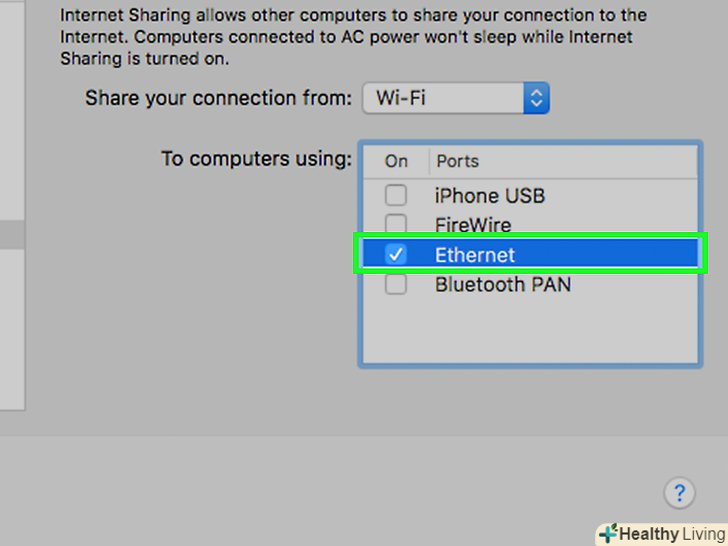Uncheck the Ethernet checkbox
Image resolution: width=728 pixels, height=546 pixels.
click(x=396, y=254)
